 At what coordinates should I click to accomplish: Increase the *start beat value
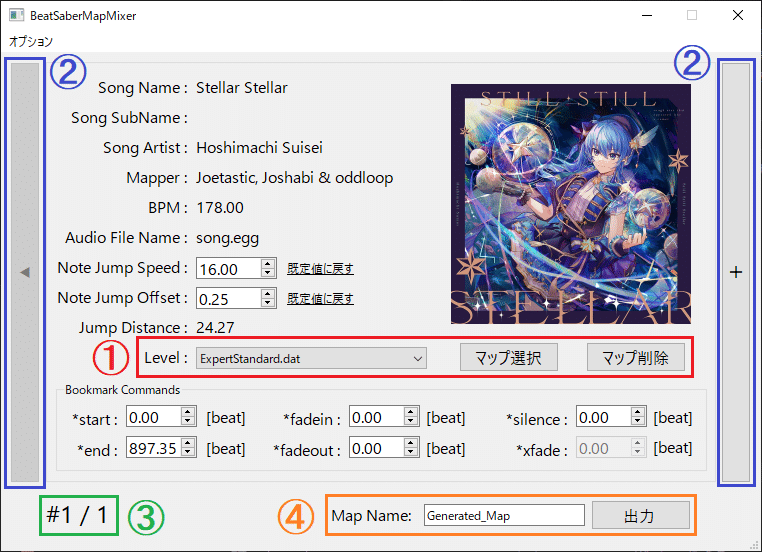[x=188, y=413]
